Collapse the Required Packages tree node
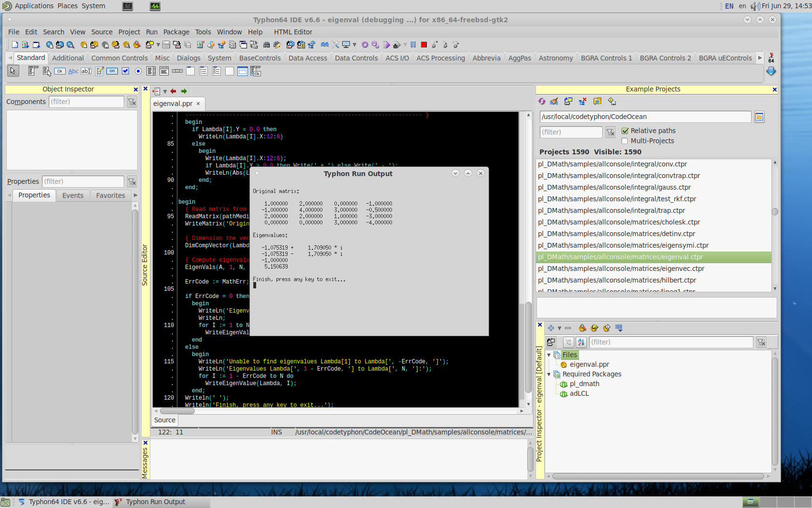The width and height of the screenshot is (812, 508). tap(549, 374)
